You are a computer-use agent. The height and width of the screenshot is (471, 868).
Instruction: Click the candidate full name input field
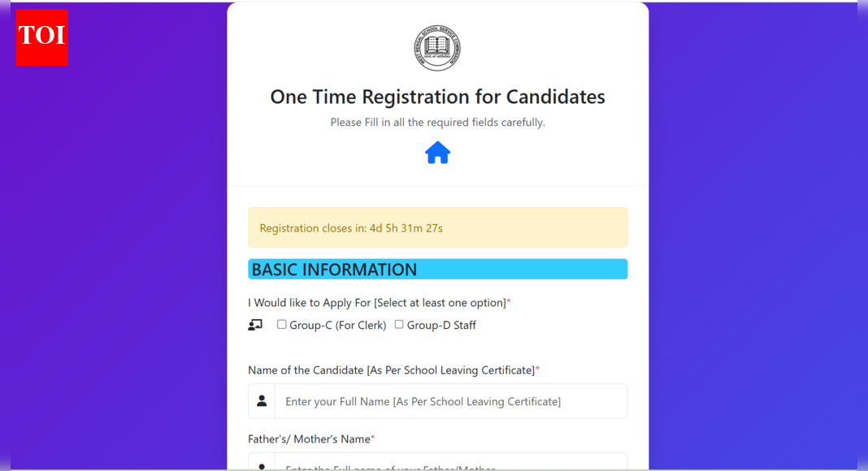point(451,400)
